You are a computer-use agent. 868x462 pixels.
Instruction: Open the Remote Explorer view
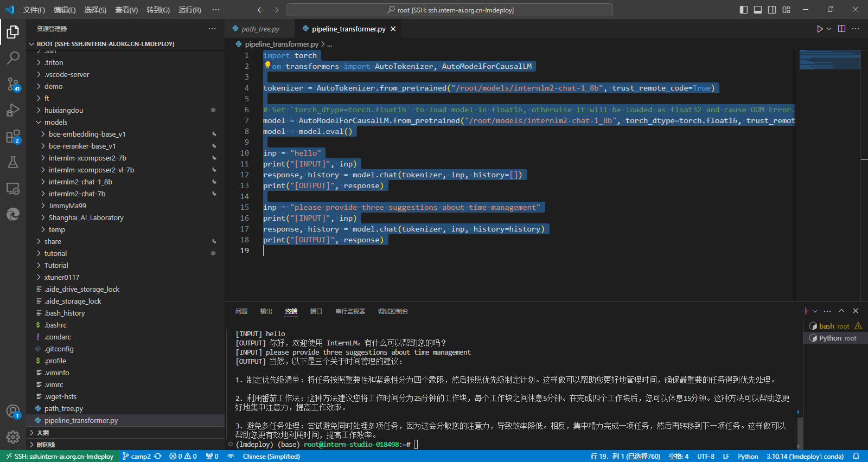tap(13, 188)
